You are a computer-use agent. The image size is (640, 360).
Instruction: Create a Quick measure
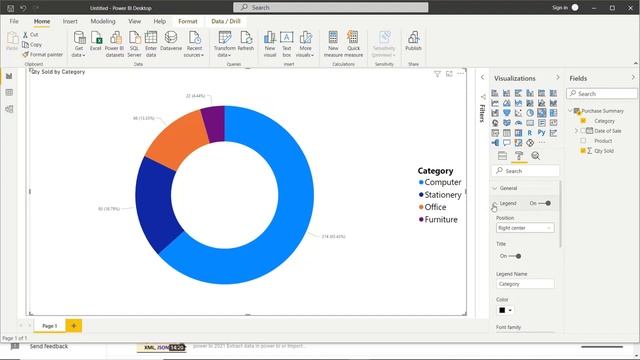[x=353, y=44]
